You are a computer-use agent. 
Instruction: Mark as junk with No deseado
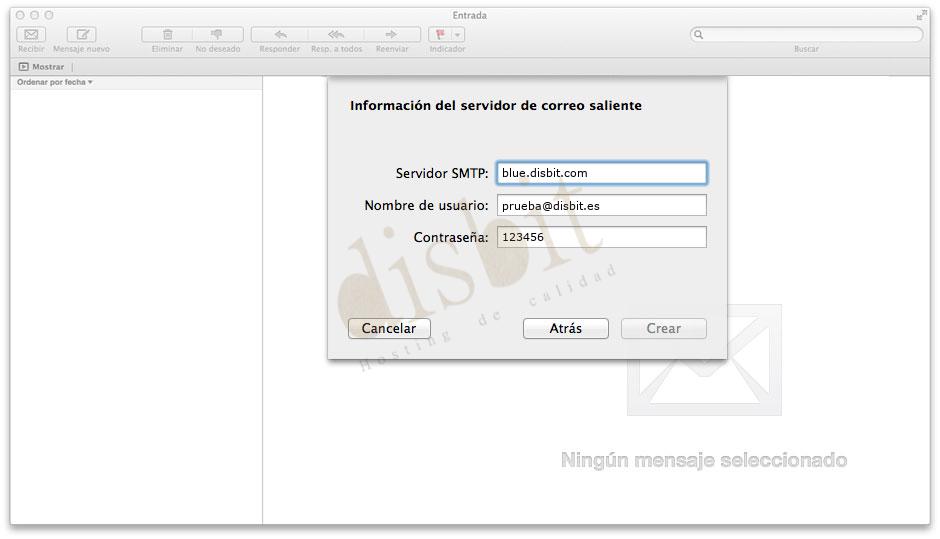pyautogui.click(x=217, y=34)
